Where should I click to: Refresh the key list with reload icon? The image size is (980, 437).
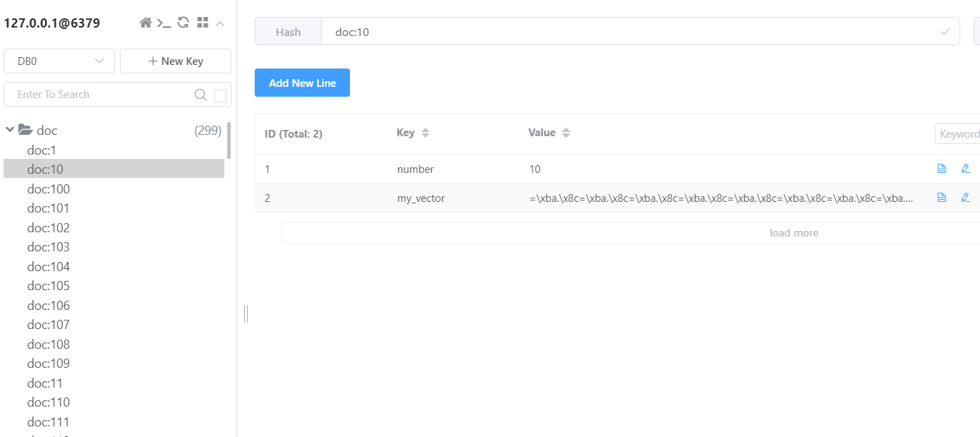(x=183, y=22)
